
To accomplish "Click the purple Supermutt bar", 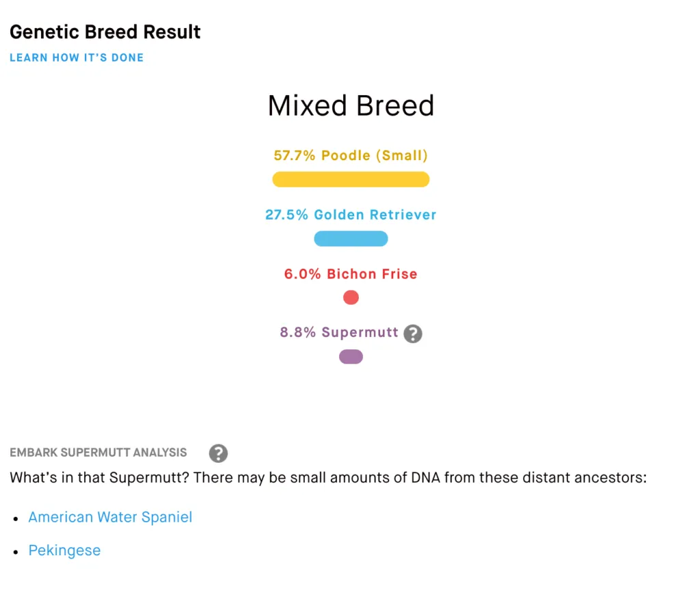I will coord(351,356).
